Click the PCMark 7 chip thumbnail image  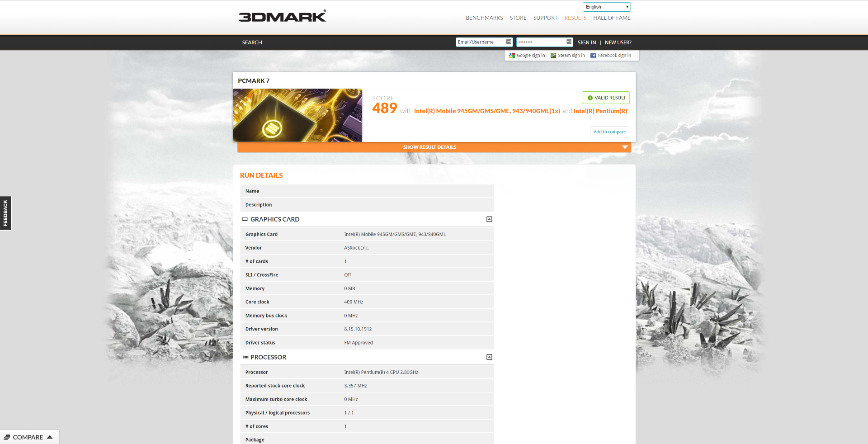click(297, 115)
